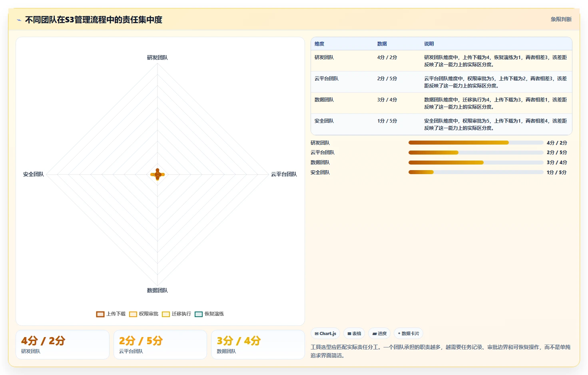Click the 安全团队 progress bar
The width and height of the screenshot is (588, 375).
476,172
